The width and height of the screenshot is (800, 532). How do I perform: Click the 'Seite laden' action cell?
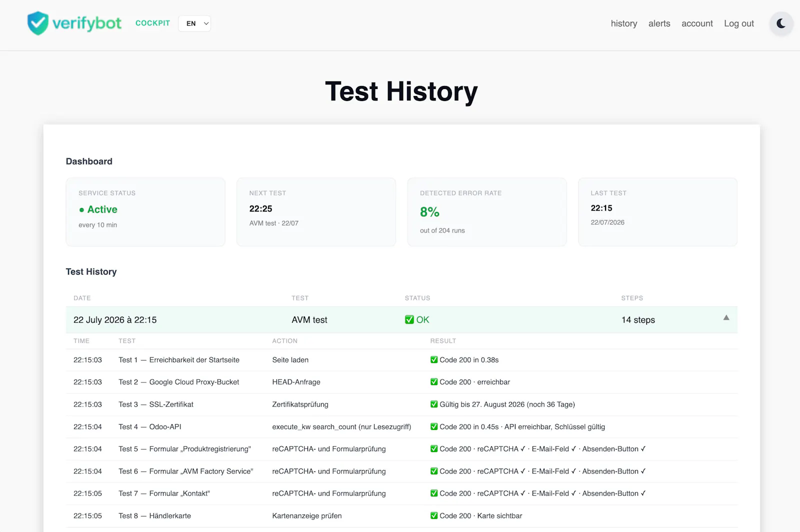click(x=290, y=360)
